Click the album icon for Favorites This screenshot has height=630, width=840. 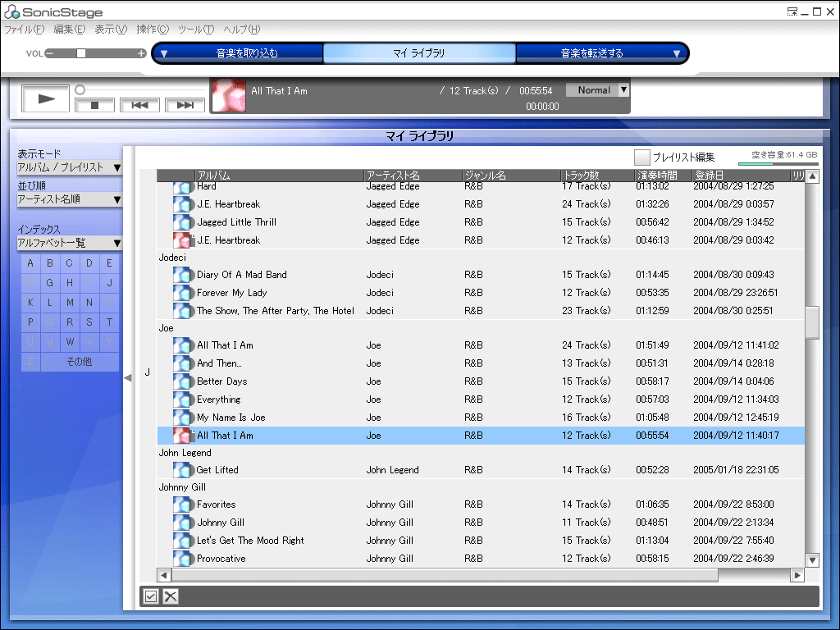pyautogui.click(x=181, y=504)
